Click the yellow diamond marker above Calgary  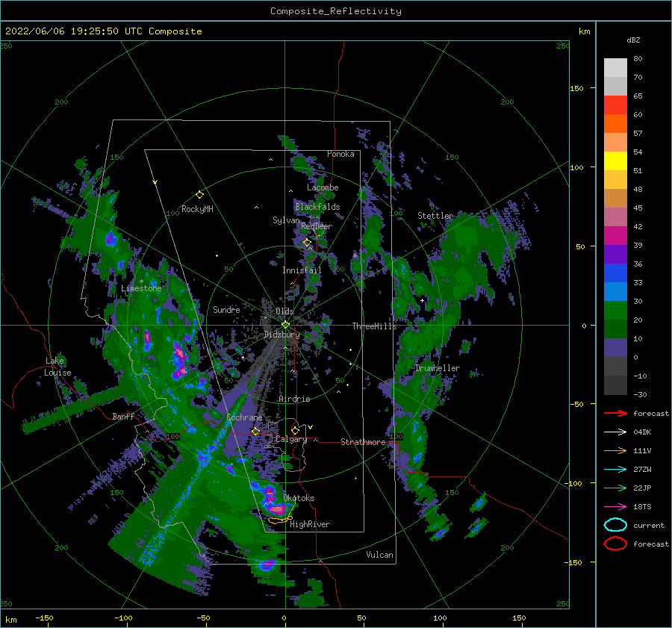point(295,430)
